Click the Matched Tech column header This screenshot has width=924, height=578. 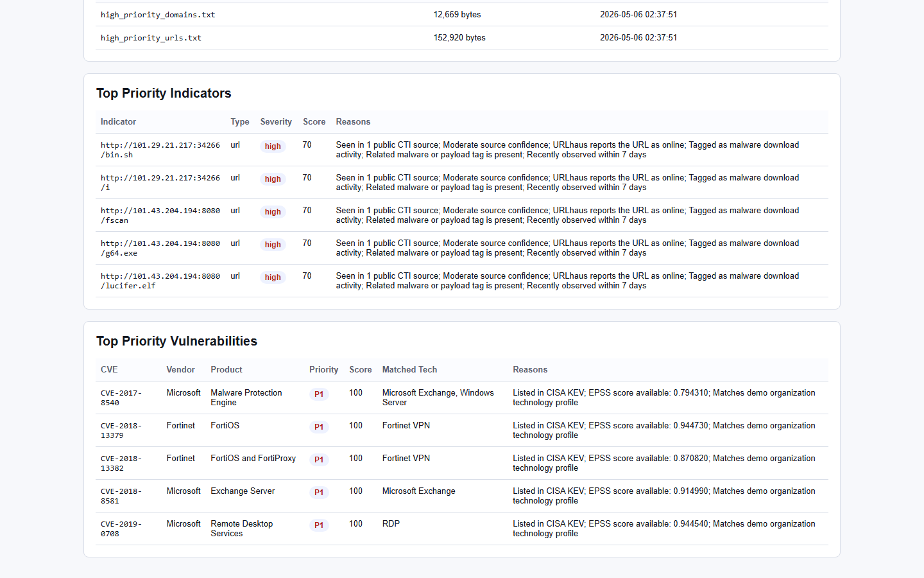[409, 370]
